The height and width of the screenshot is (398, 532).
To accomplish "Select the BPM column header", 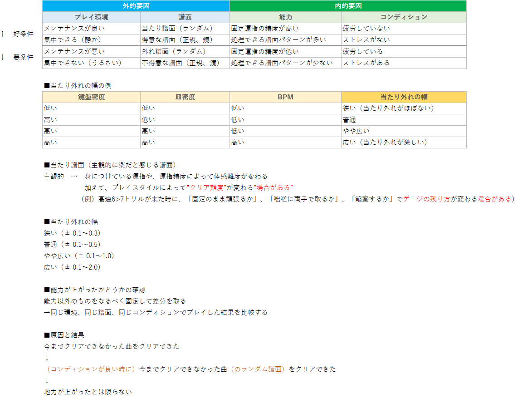I will click(285, 97).
